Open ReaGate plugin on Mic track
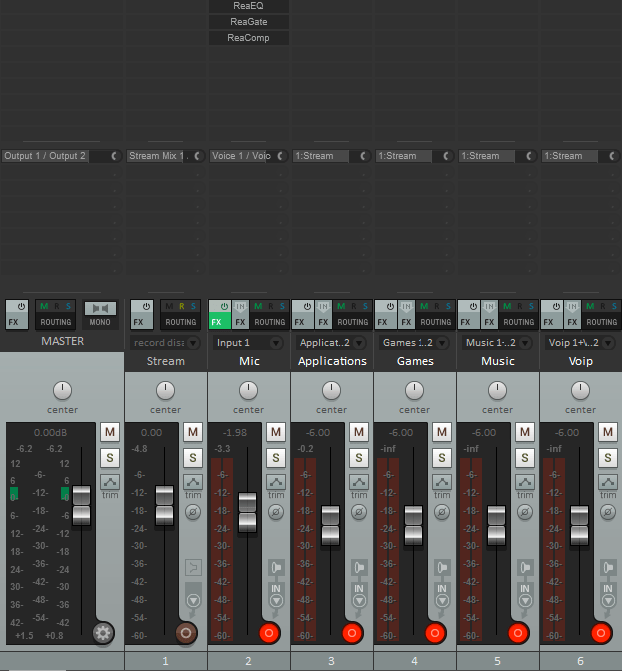Screen dimensions: 622x671 [x=249, y=22]
